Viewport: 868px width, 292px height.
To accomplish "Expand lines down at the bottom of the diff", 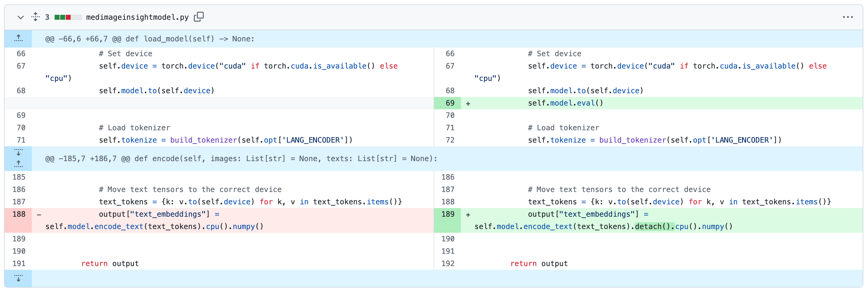I will click(19, 278).
